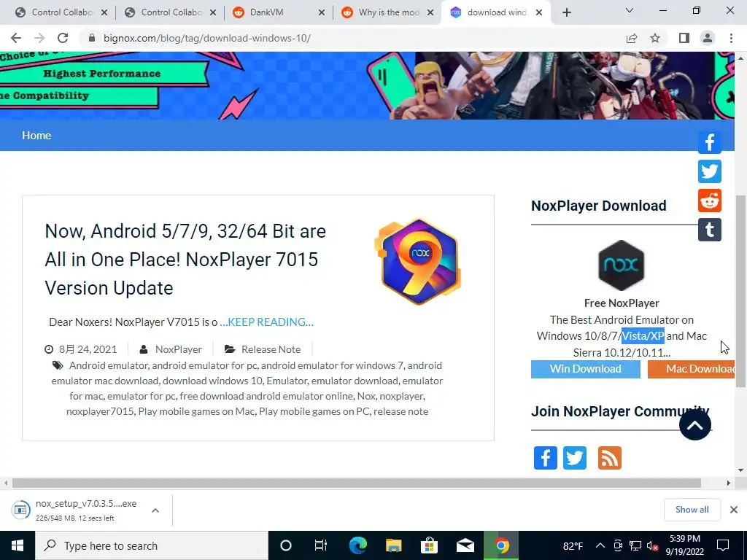Share this page via the share icon
Viewport: 747px width, 560px height.
[632, 38]
